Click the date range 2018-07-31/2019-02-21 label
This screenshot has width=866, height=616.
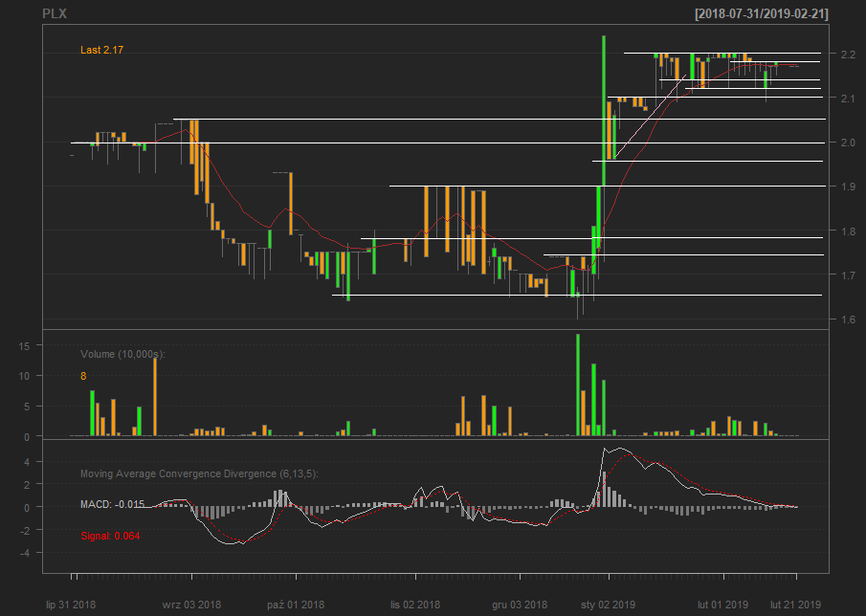click(x=762, y=13)
